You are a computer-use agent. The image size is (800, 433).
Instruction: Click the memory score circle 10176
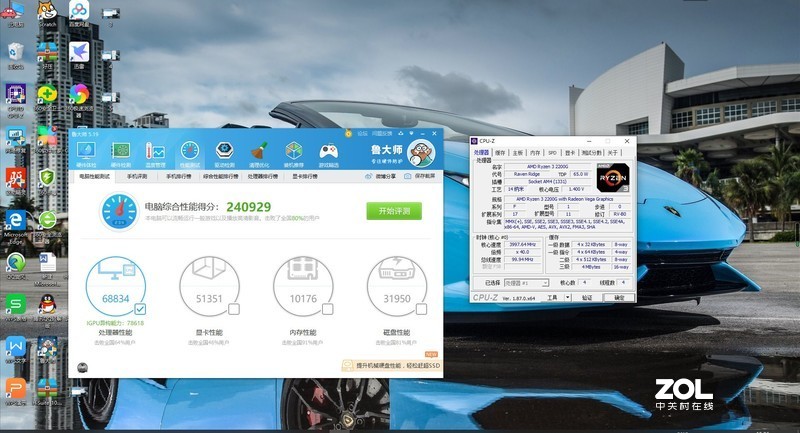(303, 287)
